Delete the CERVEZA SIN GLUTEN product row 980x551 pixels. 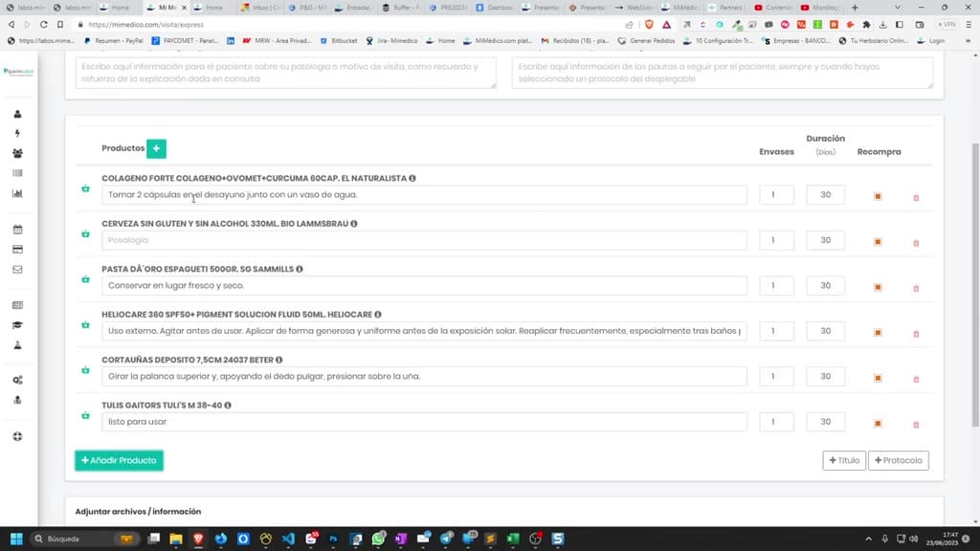(x=916, y=243)
